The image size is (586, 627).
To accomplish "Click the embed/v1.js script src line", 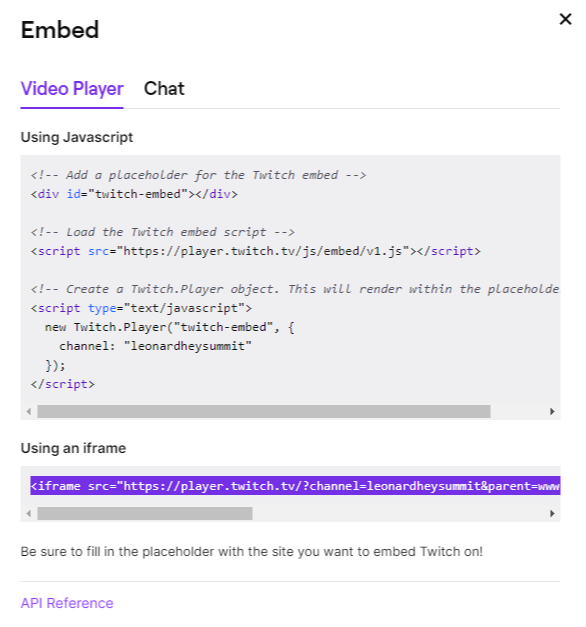I will point(256,251).
